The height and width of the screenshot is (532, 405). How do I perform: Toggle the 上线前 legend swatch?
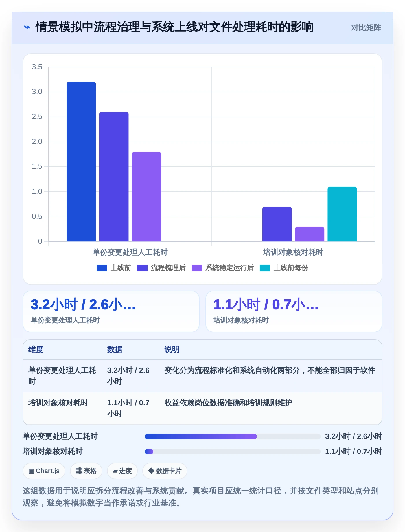tap(102, 268)
